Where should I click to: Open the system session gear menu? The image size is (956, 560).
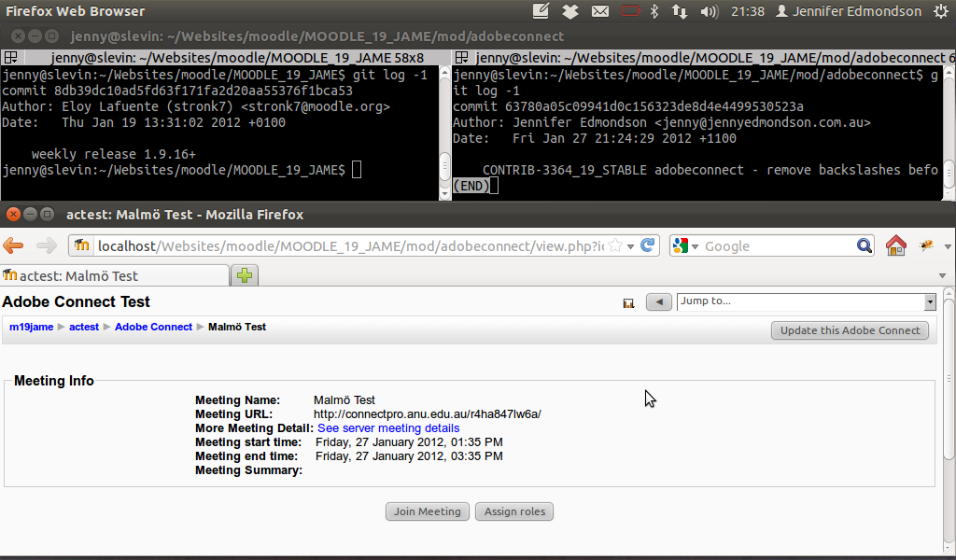(x=941, y=11)
